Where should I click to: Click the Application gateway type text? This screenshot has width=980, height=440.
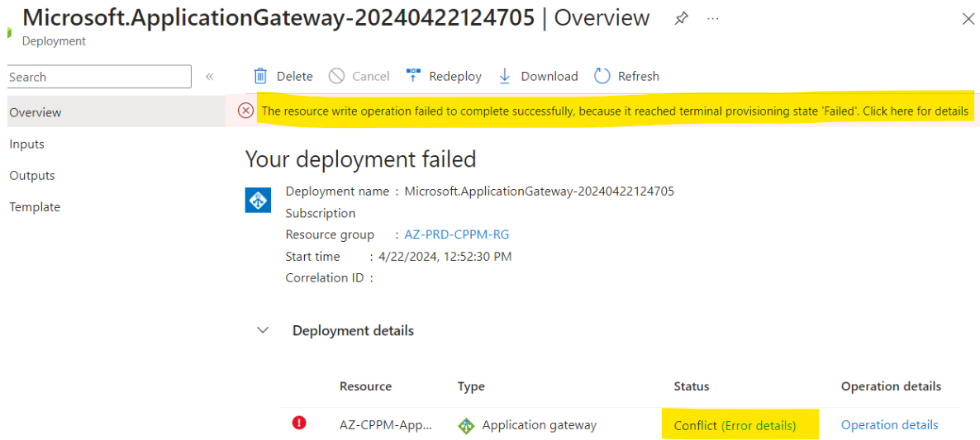[540, 425]
